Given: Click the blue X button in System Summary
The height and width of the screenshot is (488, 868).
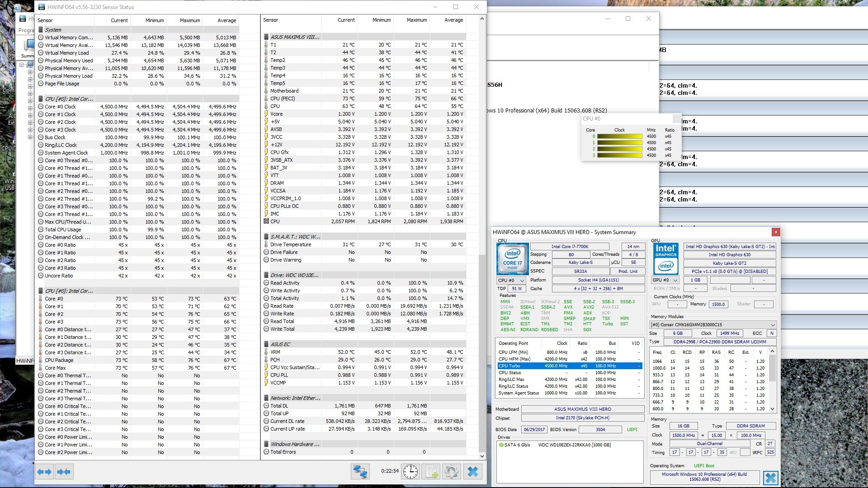Looking at the screenshot, I should coord(770,477).
